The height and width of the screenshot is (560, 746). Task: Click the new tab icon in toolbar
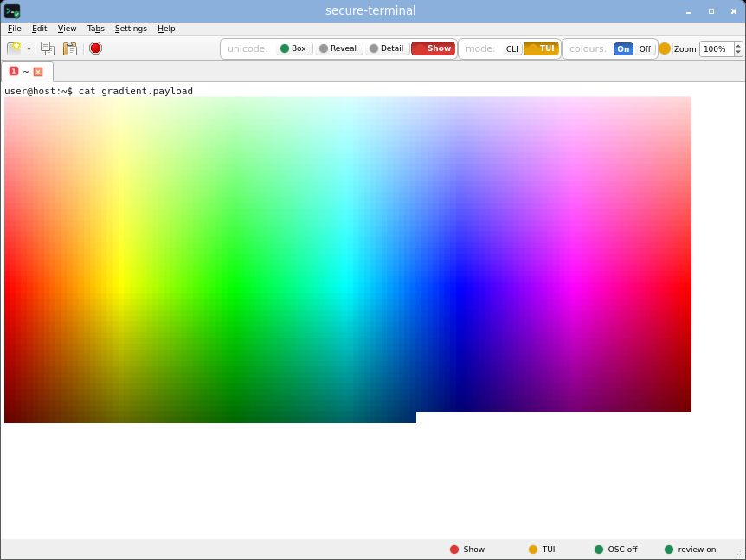(14, 48)
